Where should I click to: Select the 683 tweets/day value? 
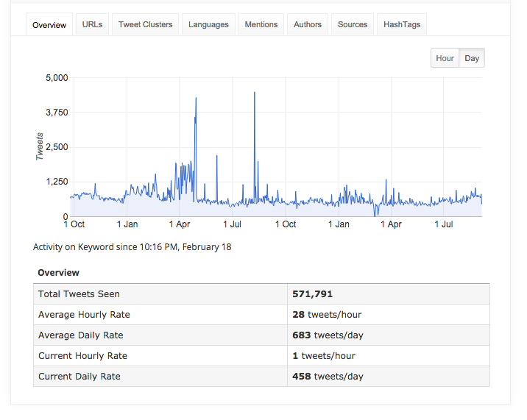[328, 335]
